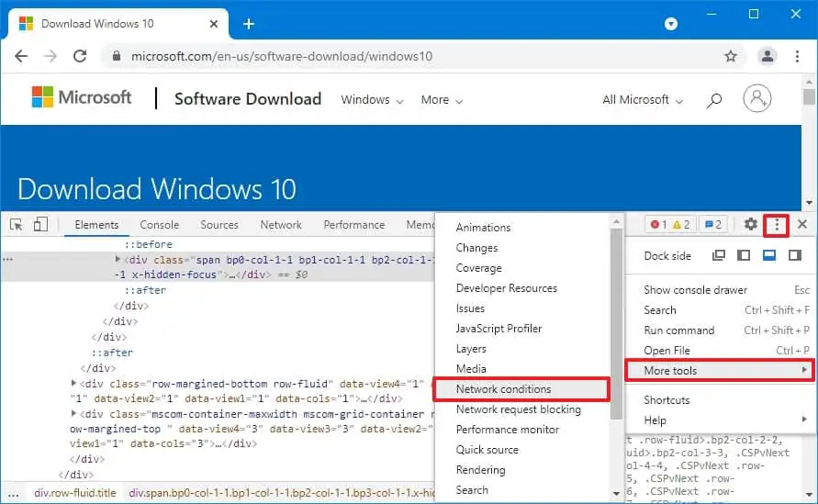Toggle the device toolbar icon
818x504 pixels.
(x=40, y=224)
